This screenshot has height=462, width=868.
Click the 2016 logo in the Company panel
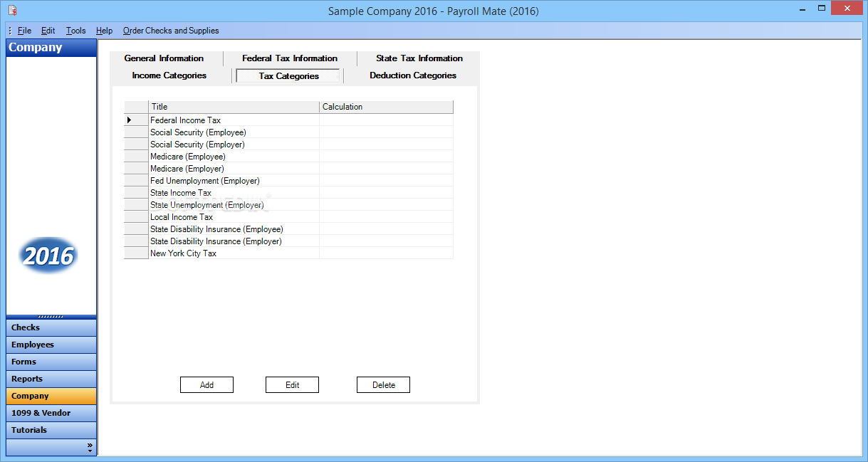48,256
